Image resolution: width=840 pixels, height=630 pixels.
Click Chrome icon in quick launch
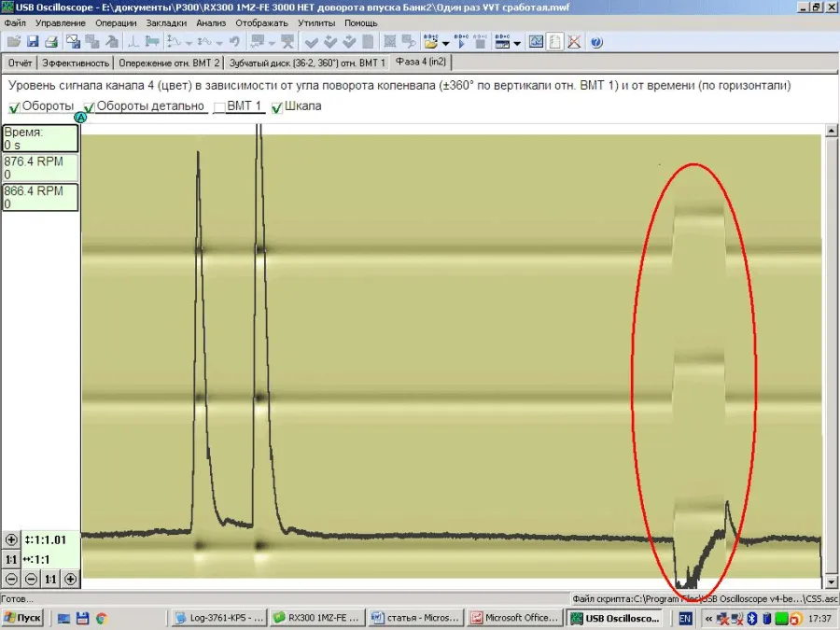pyautogui.click(x=101, y=618)
